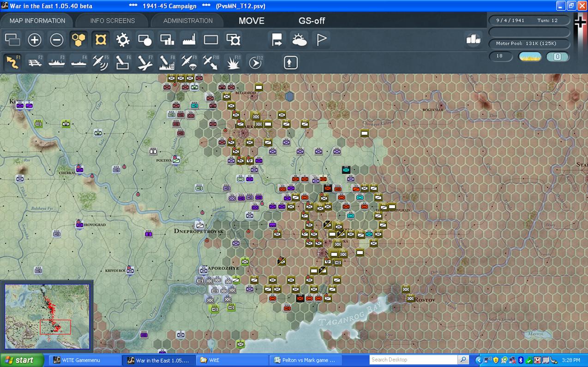Click the desktop search magnifier button
Screen dimensions: 588x367
(463, 360)
